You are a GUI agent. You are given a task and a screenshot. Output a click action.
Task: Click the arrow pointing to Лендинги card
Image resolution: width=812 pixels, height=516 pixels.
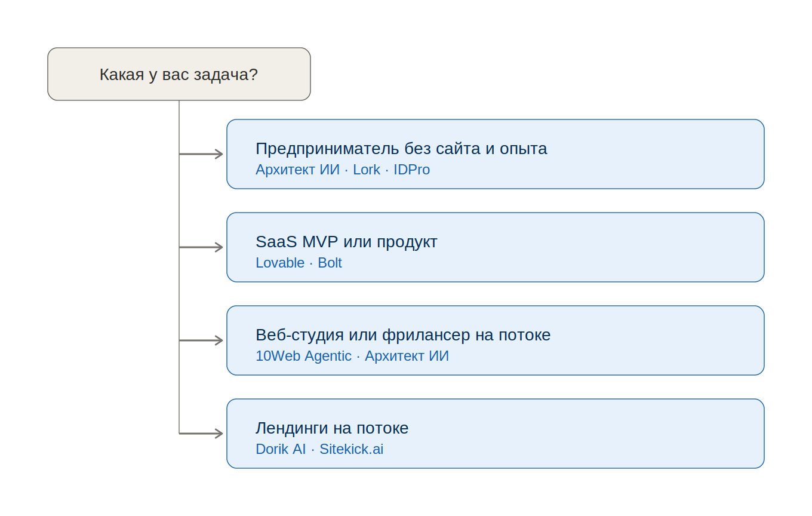(x=201, y=434)
